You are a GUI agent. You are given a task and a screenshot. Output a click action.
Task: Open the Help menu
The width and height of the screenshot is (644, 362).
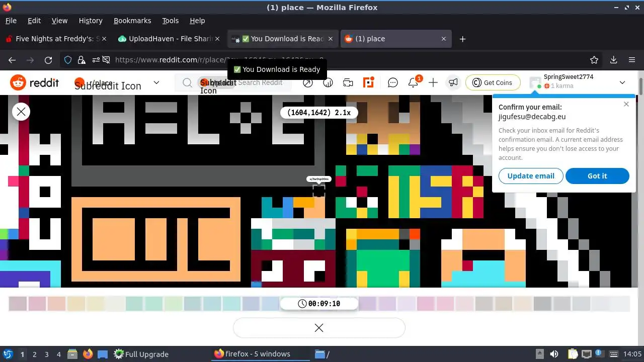coord(197,21)
